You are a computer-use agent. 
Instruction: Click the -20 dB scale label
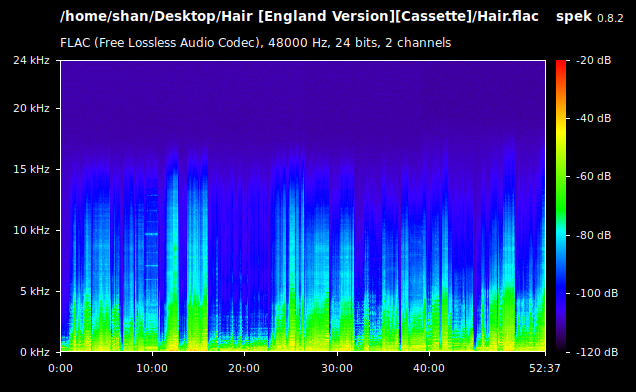point(594,60)
